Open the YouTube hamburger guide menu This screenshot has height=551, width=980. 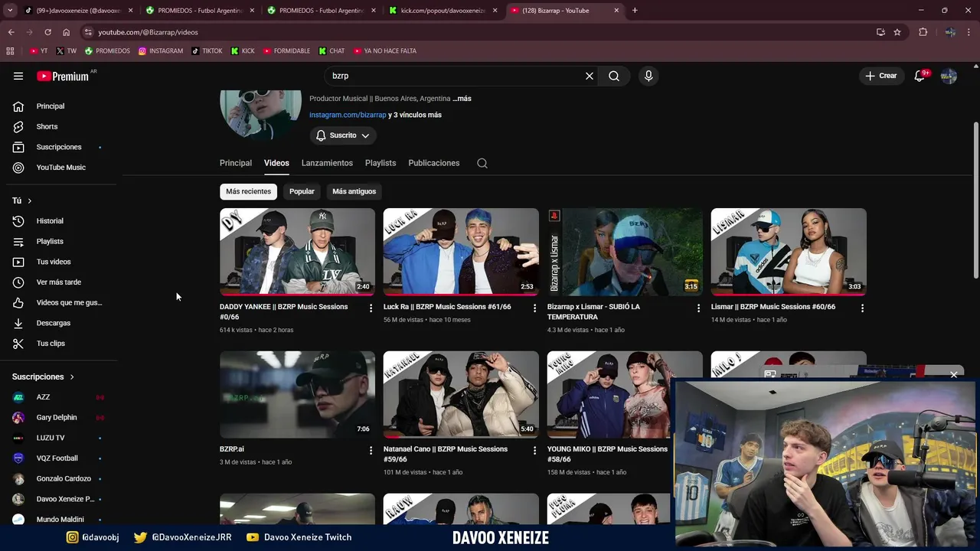click(18, 76)
